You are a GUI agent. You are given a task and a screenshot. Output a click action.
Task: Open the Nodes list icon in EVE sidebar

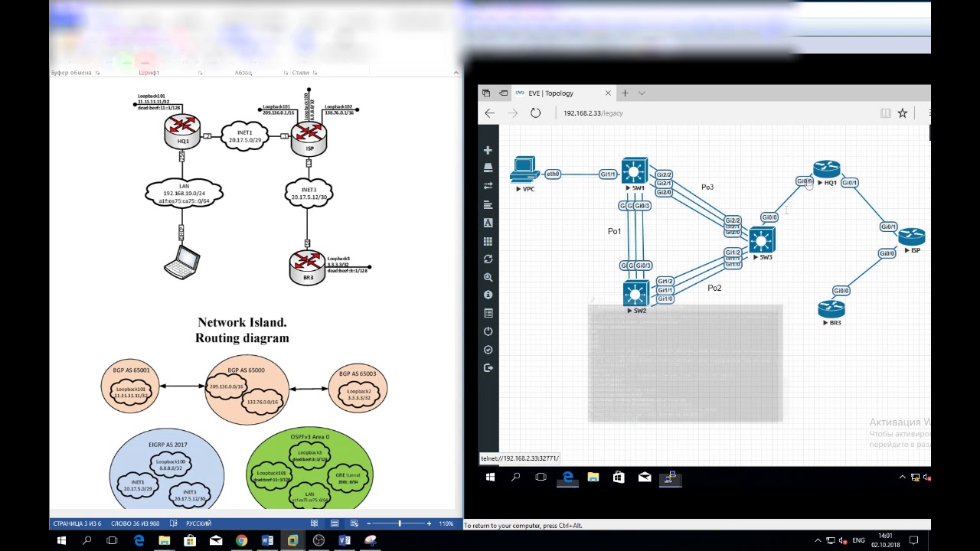488,168
